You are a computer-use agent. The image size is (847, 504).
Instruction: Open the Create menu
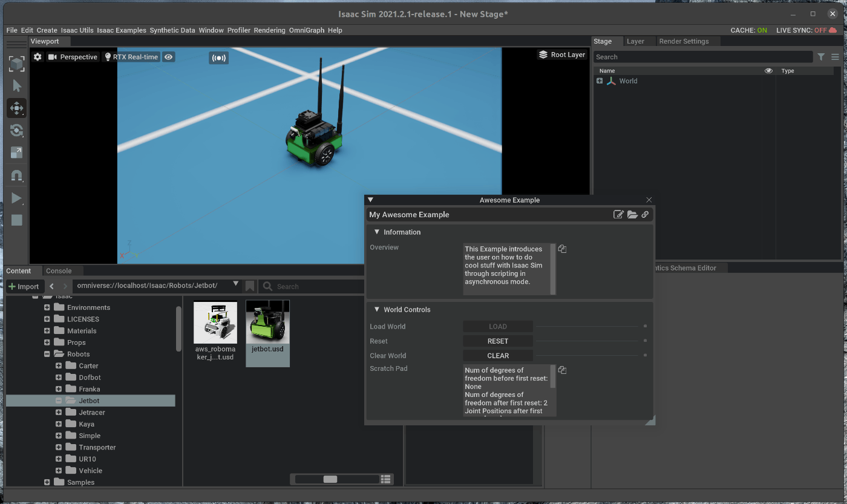(x=47, y=30)
